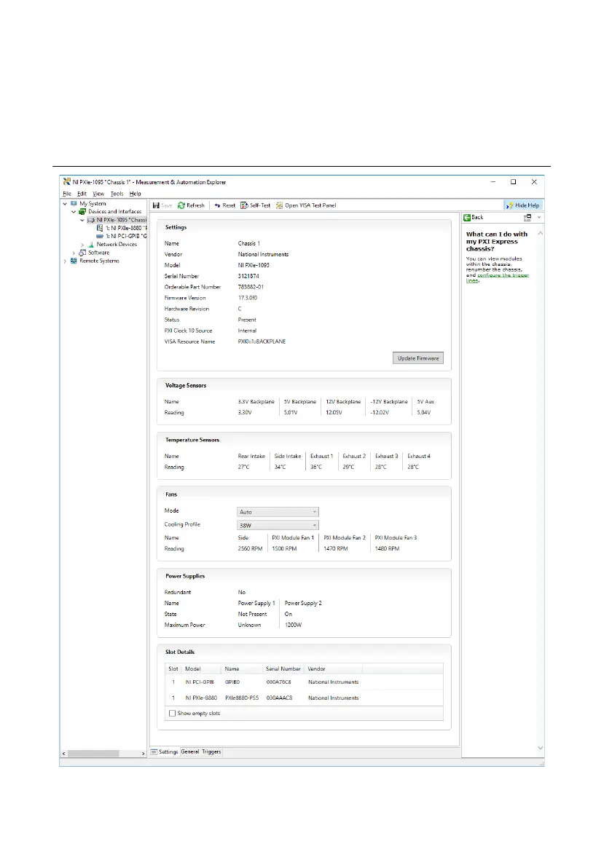Screen dimensions: 612x868
Task: Click serial number value 3121B74
Action: (248, 276)
